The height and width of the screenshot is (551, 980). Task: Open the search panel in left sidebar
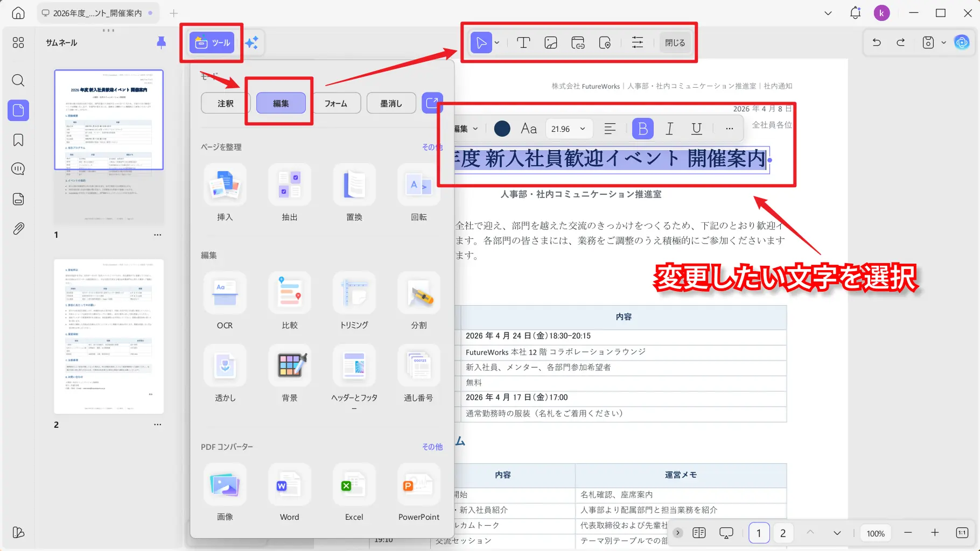point(18,81)
